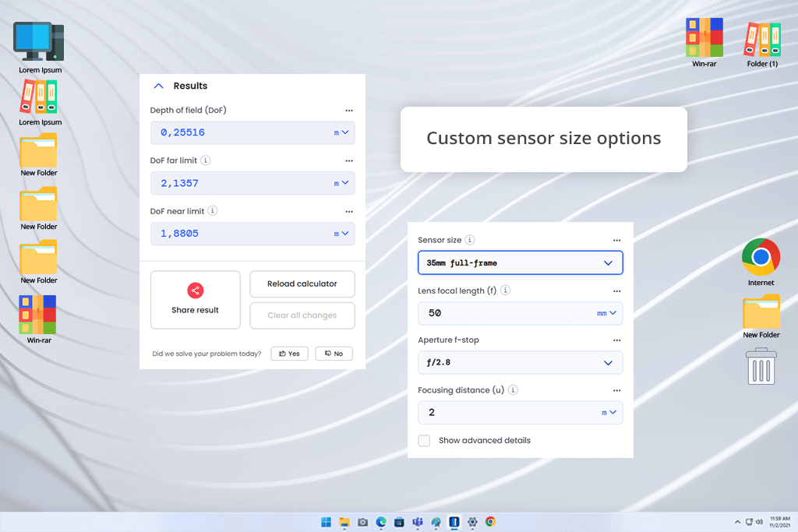Show info for Lens focal length
This screenshot has height=532, width=798.
(505, 291)
